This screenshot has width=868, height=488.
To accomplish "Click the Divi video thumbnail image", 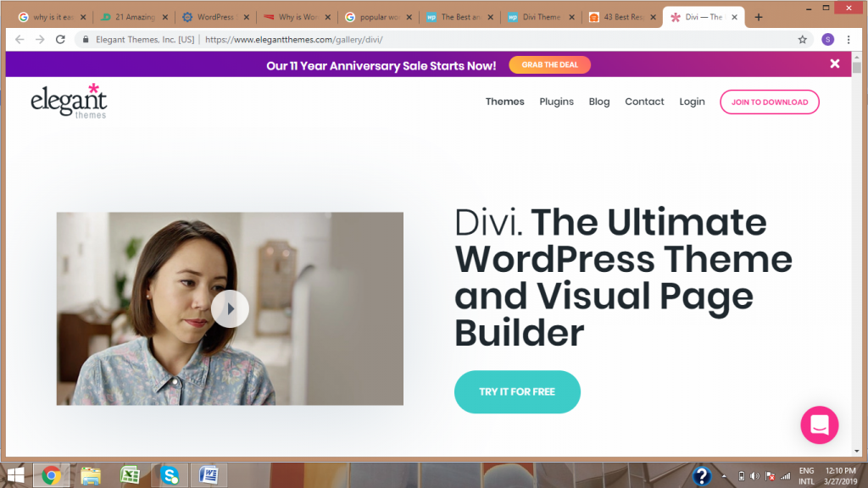I will [x=230, y=308].
